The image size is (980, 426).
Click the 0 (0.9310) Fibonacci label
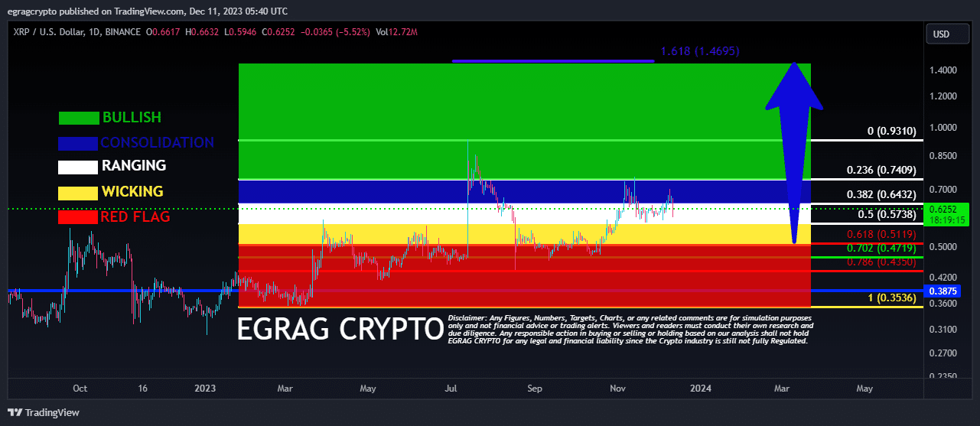click(891, 131)
